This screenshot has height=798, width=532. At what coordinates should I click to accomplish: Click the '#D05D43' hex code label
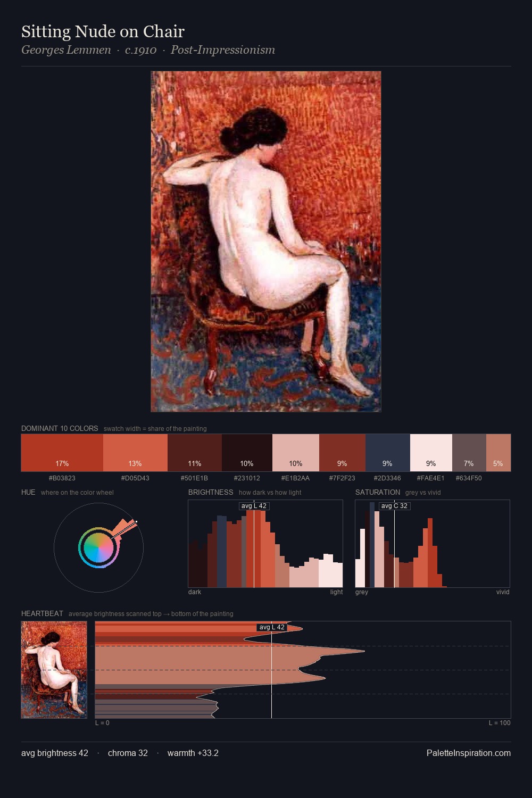tap(135, 478)
